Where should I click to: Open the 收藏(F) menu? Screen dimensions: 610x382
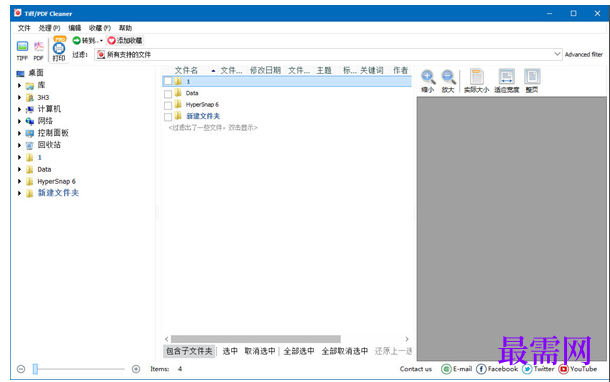tap(100, 28)
